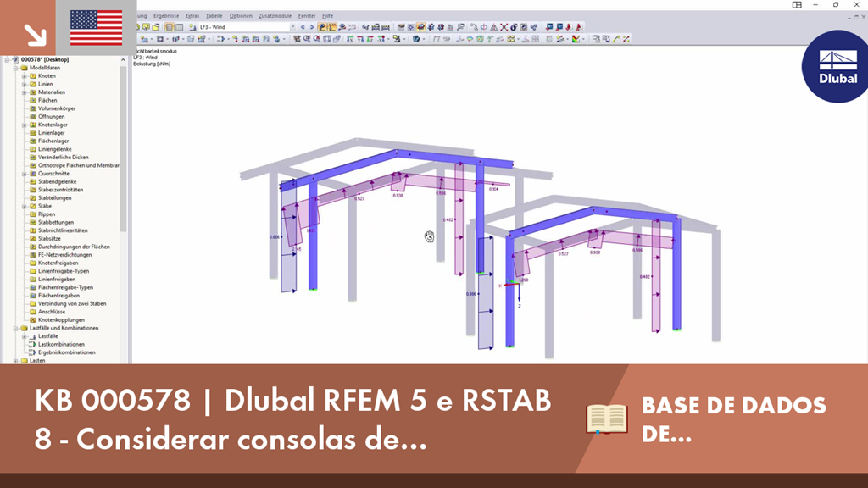Select Volumenkörper in the tree
Image resolution: width=868 pixels, height=488 pixels.
pos(57,108)
